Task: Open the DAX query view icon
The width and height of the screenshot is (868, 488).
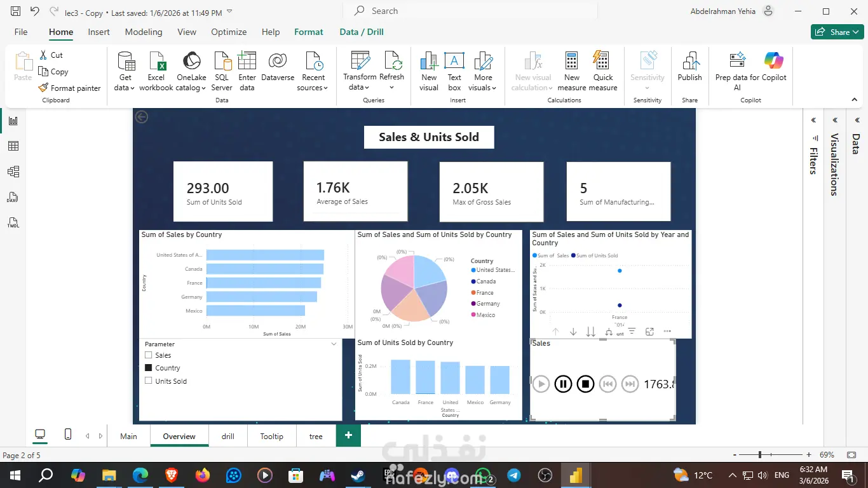Action: point(13,198)
